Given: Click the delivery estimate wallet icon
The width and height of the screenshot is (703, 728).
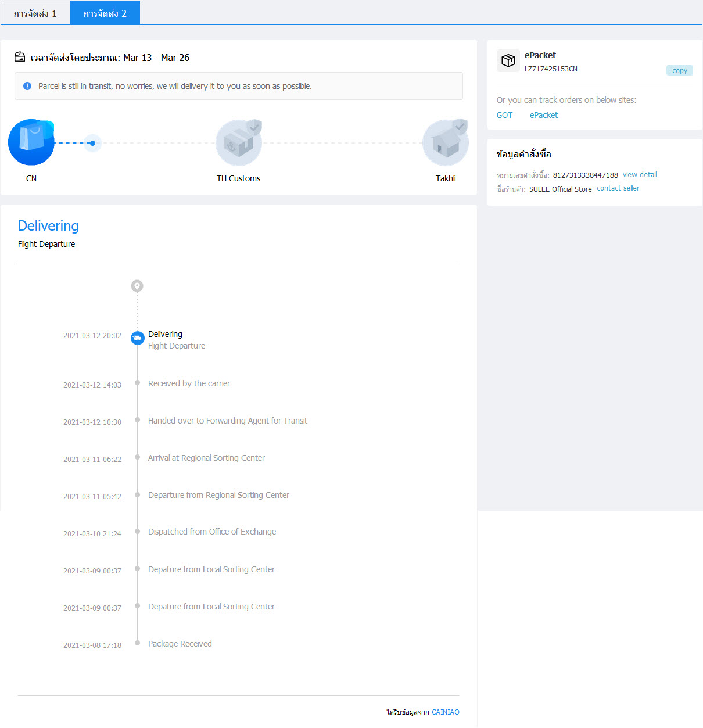Looking at the screenshot, I should click(20, 57).
